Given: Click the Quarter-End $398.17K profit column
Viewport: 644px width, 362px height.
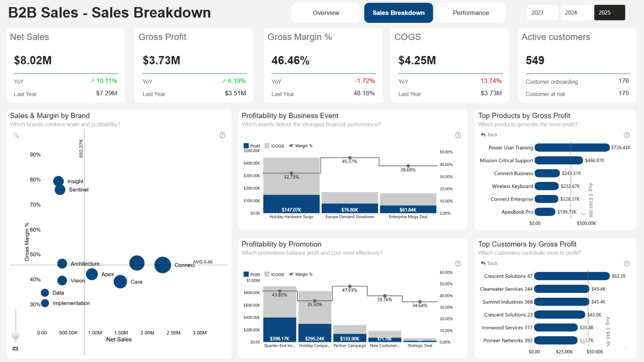Looking at the screenshot, I should tap(280, 330).
